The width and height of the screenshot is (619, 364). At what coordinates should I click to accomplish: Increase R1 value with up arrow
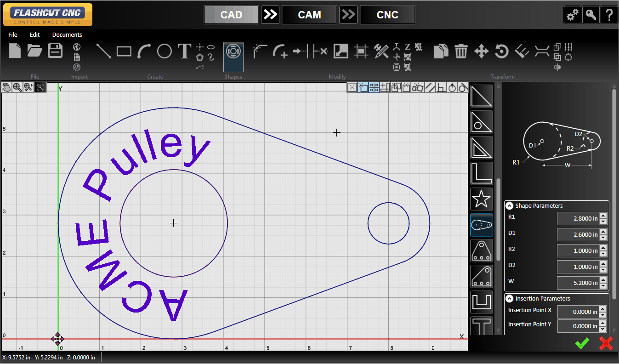(x=603, y=216)
